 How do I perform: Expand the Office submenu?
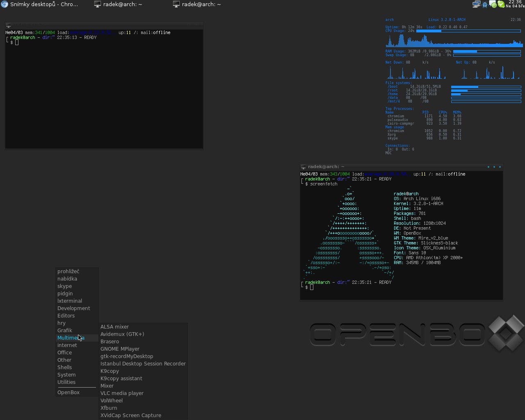77,353
